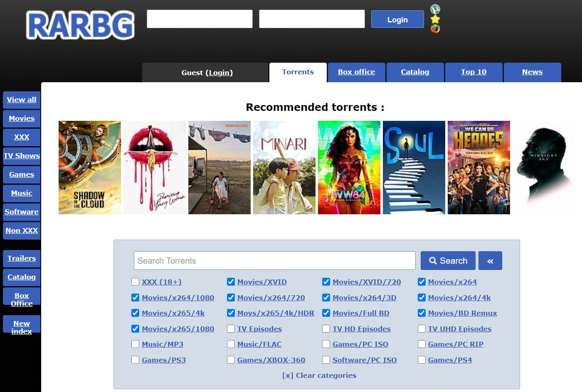Check the Music/MP3 checkbox

pyautogui.click(x=135, y=344)
